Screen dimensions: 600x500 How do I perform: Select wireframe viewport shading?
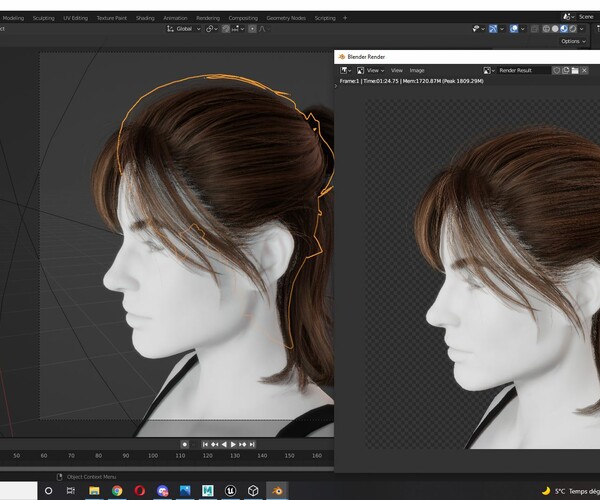click(x=546, y=29)
